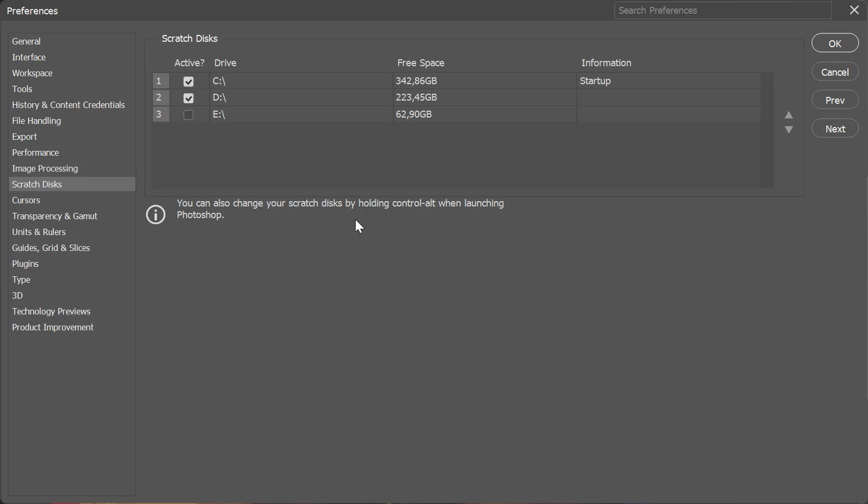Uncheck the D:\ drive Active checkbox
Image resolution: width=868 pixels, height=504 pixels.
(188, 98)
